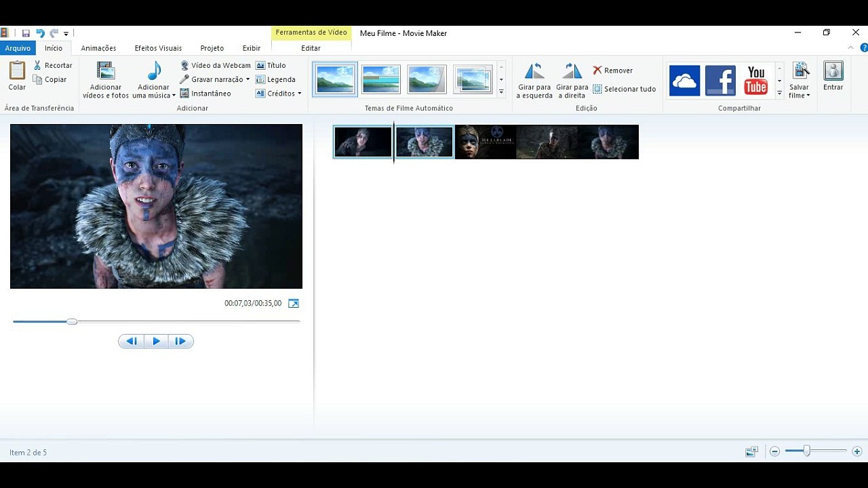Expand the Gravar narração dropdown arrow

(248, 79)
